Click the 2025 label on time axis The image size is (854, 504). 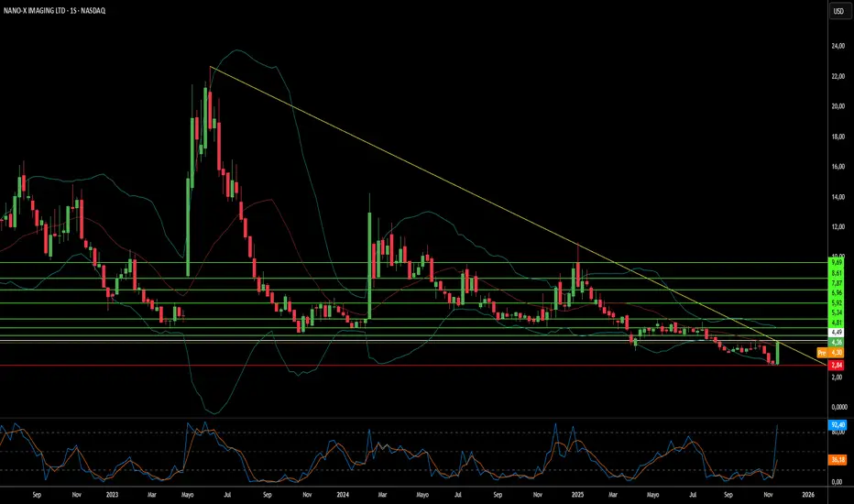pyautogui.click(x=577, y=495)
